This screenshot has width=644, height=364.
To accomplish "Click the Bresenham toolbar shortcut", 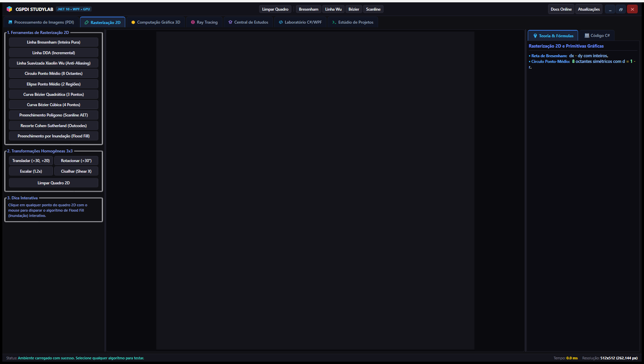I will 308,9.
